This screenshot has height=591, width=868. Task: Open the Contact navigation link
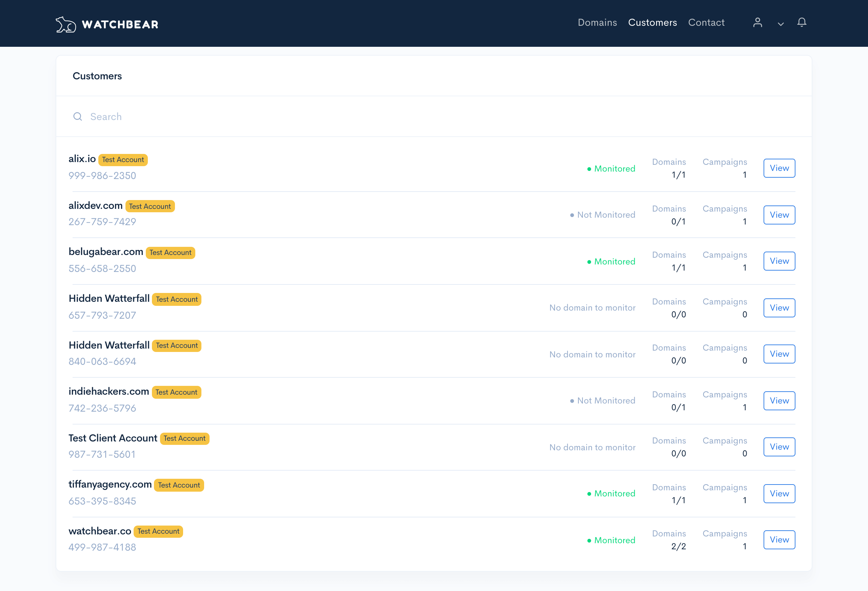pyautogui.click(x=706, y=23)
